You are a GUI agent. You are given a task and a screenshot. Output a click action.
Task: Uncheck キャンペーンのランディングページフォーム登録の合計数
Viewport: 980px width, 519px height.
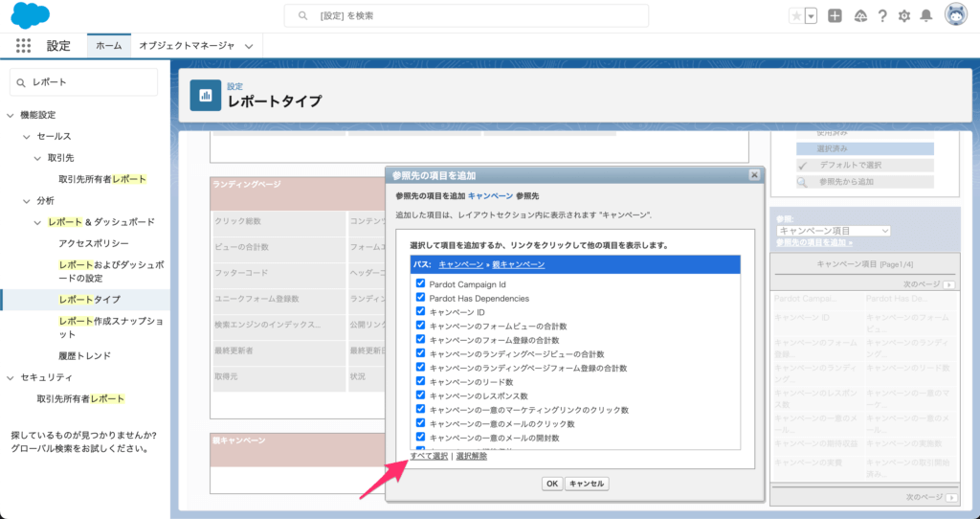[x=421, y=367]
